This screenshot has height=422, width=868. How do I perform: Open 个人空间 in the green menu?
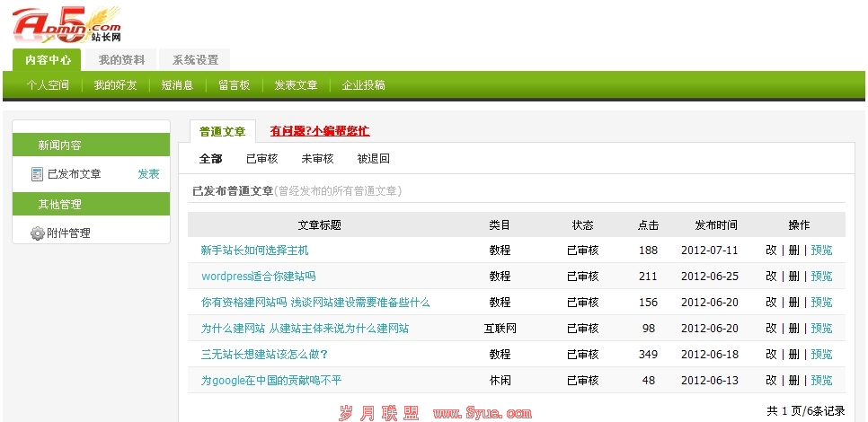point(48,85)
